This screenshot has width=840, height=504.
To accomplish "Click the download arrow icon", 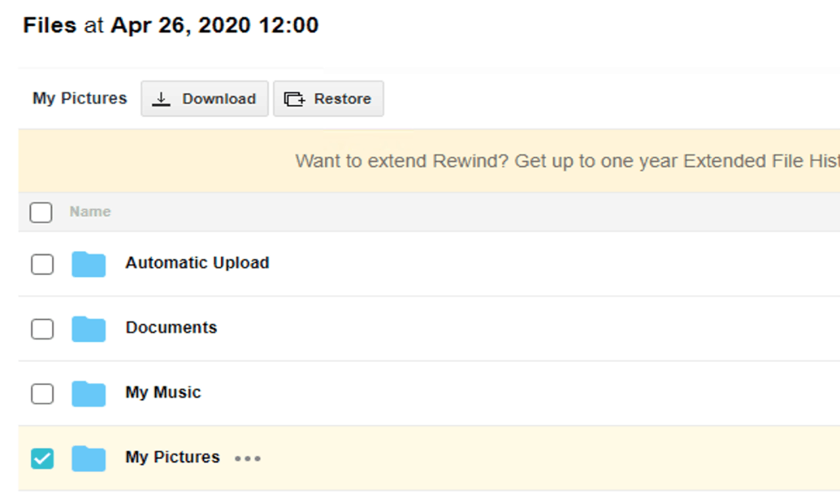I will [160, 98].
